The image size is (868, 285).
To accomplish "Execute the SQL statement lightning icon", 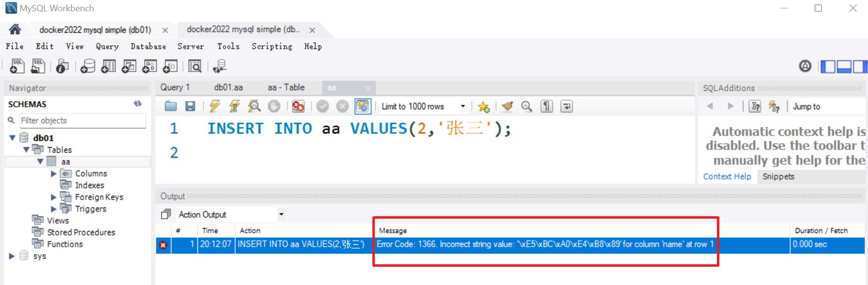I will 215,106.
